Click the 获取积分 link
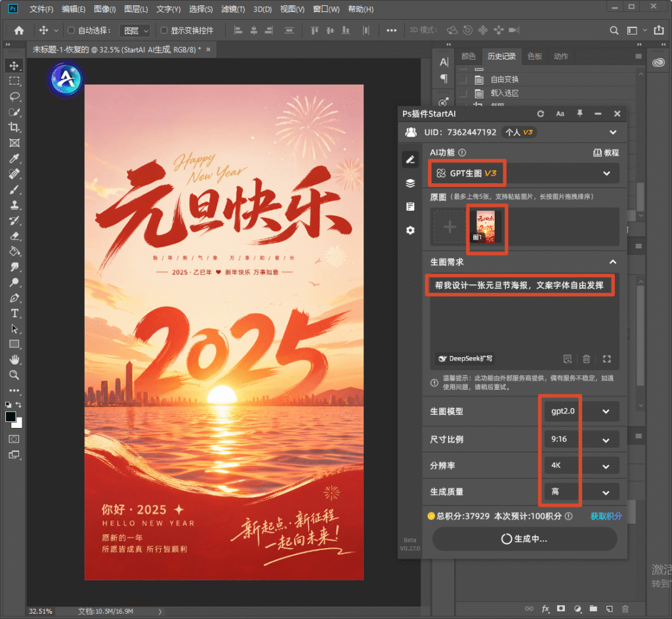 (x=606, y=516)
